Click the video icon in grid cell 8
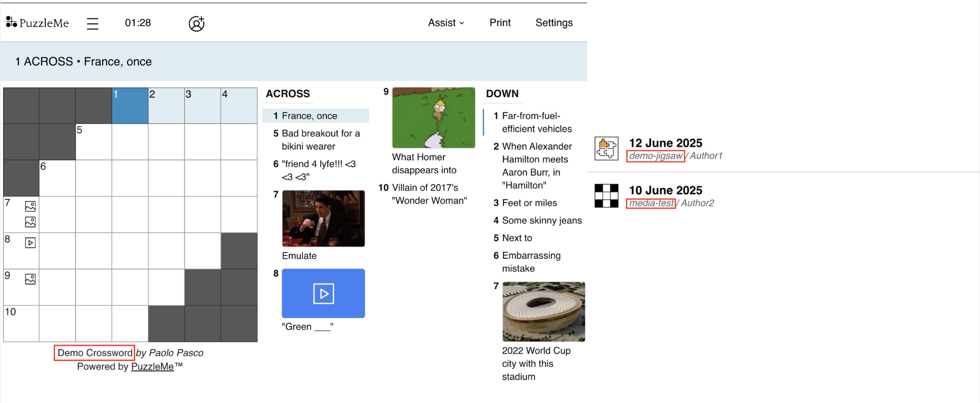The height and width of the screenshot is (403, 980). point(30,243)
